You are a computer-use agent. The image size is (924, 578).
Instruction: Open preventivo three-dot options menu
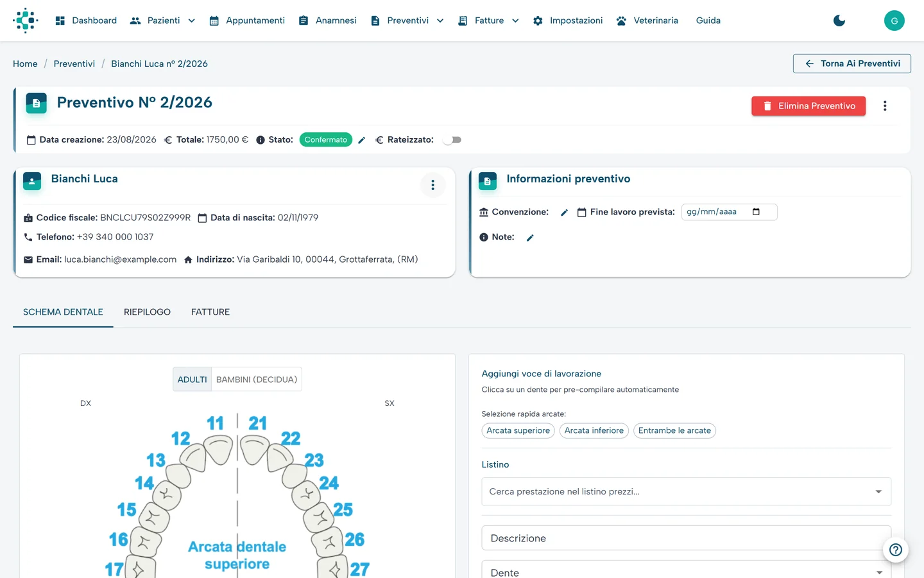(x=885, y=106)
